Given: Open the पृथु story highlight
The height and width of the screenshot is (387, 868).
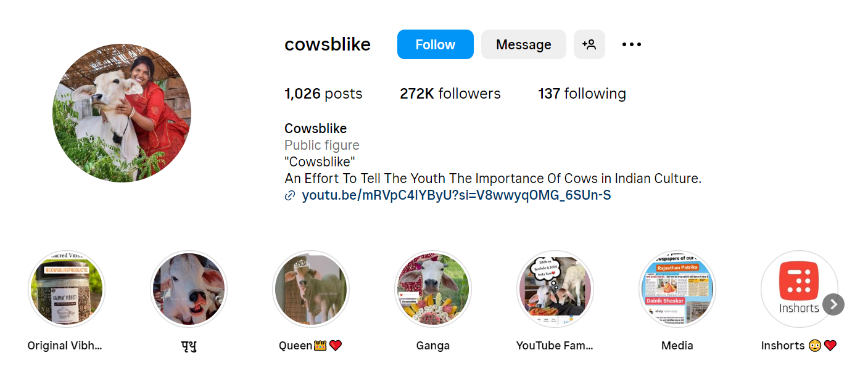Looking at the screenshot, I should coord(189,289).
